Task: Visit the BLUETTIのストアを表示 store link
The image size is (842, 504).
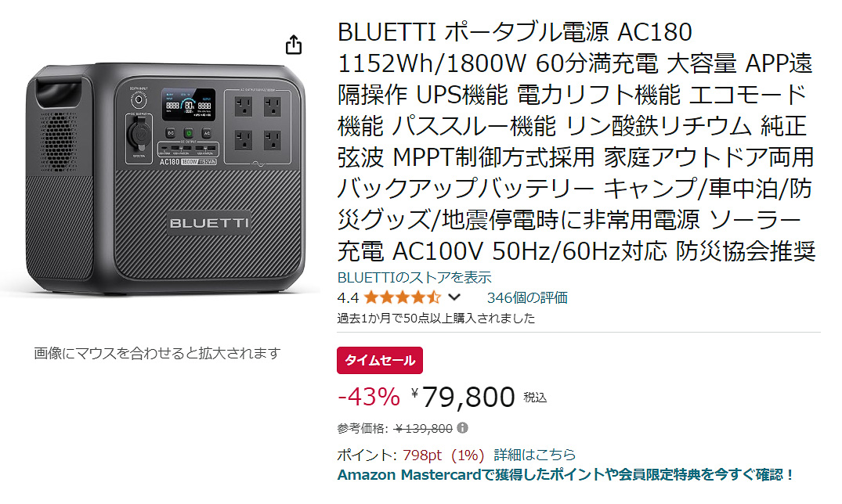Action: 414,276
